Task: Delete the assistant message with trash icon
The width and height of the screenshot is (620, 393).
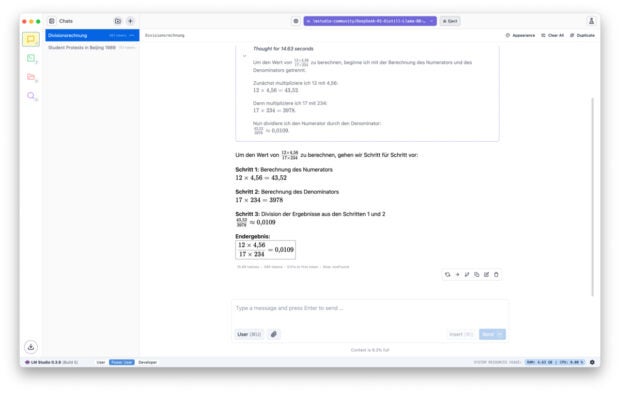Action: coord(496,274)
